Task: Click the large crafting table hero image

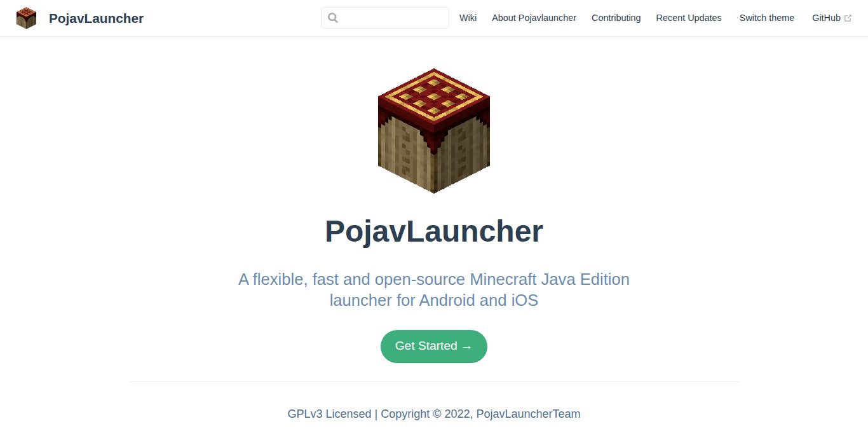Action: [434, 131]
